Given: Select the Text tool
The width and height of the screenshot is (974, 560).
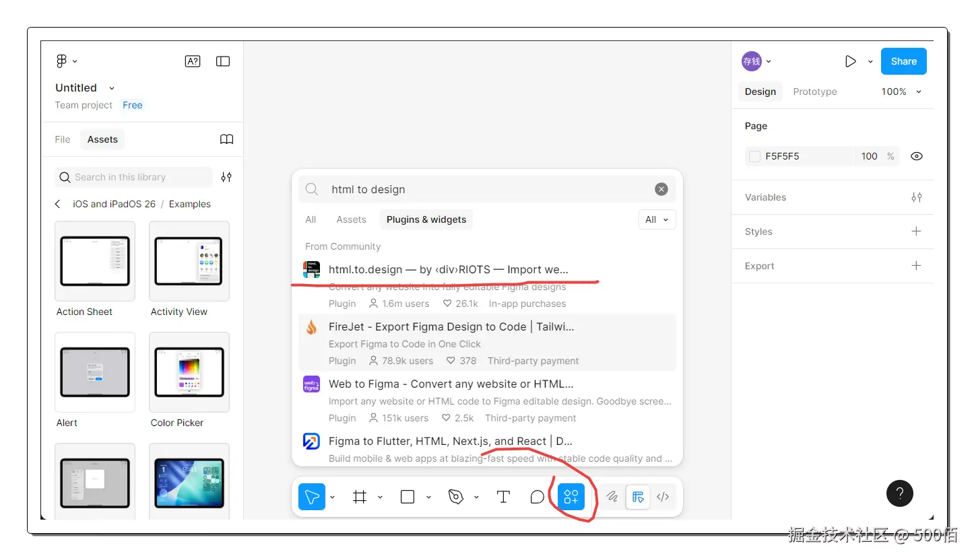Looking at the screenshot, I should [502, 497].
